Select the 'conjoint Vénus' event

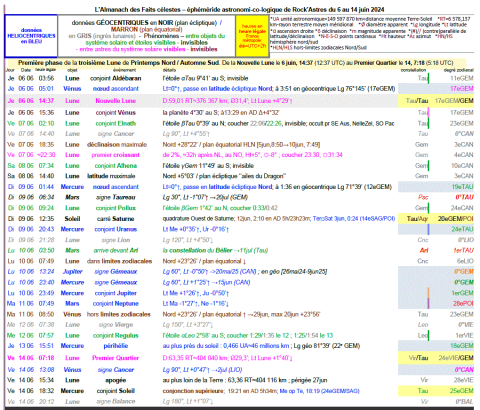[x=116, y=113]
